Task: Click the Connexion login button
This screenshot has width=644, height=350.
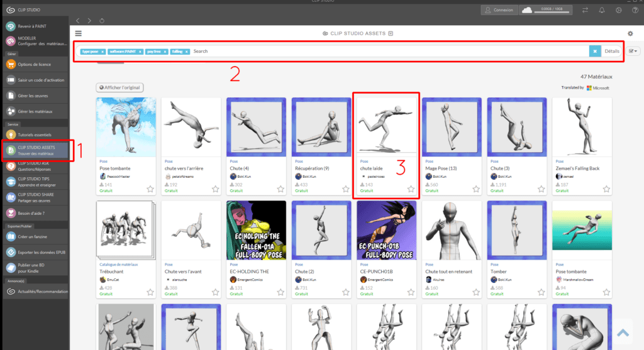Action: pyautogui.click(x=499, y=10)
